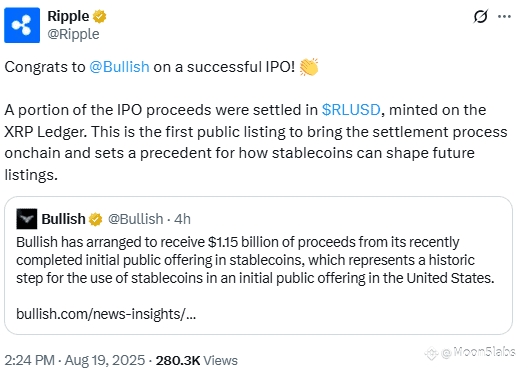The image size is (523, 370).
Task: Click Ripple's gold verified badge
Action: pyautogui.click(x=99, y=16)
